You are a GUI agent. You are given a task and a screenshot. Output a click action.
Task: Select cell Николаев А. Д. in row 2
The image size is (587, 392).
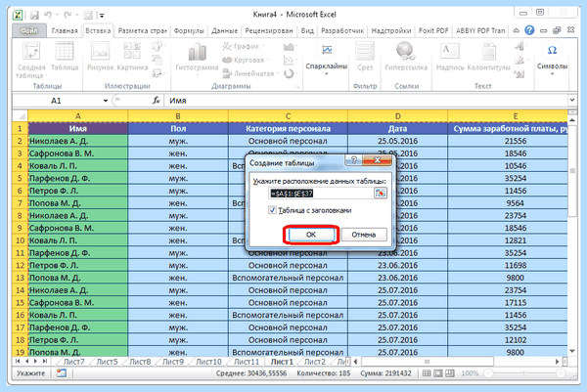point(78,141)
